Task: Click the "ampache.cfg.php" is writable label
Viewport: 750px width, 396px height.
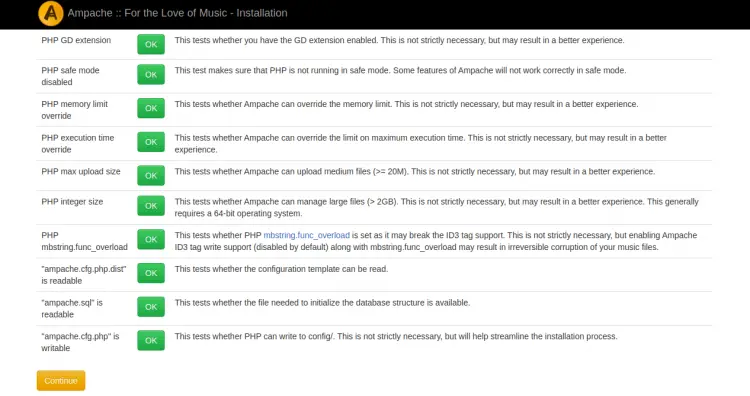Action: coord(80,342)
